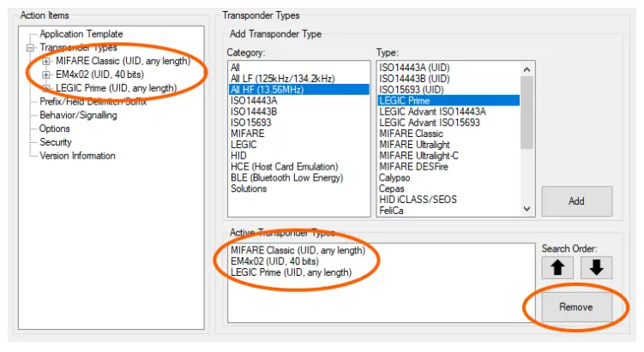Viewport: 644px width, 352px height.
Task: Select type MIFARE DESFire
Action: (448, 167)
